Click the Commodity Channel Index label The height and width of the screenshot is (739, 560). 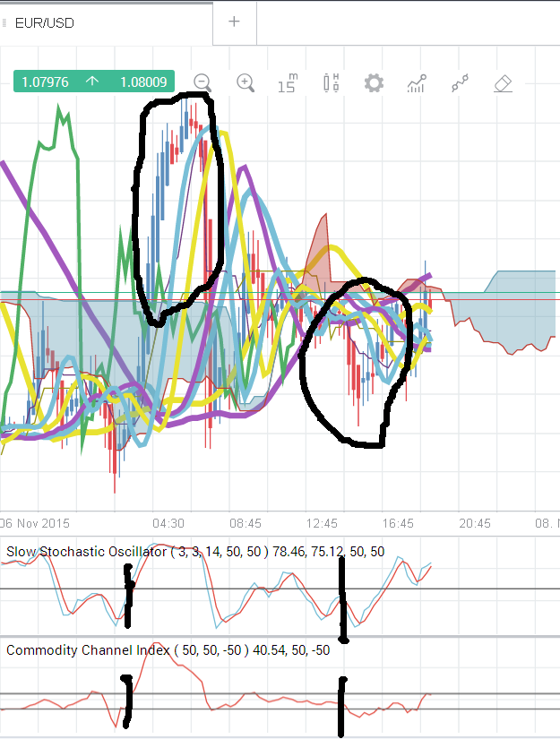point(88,650)
